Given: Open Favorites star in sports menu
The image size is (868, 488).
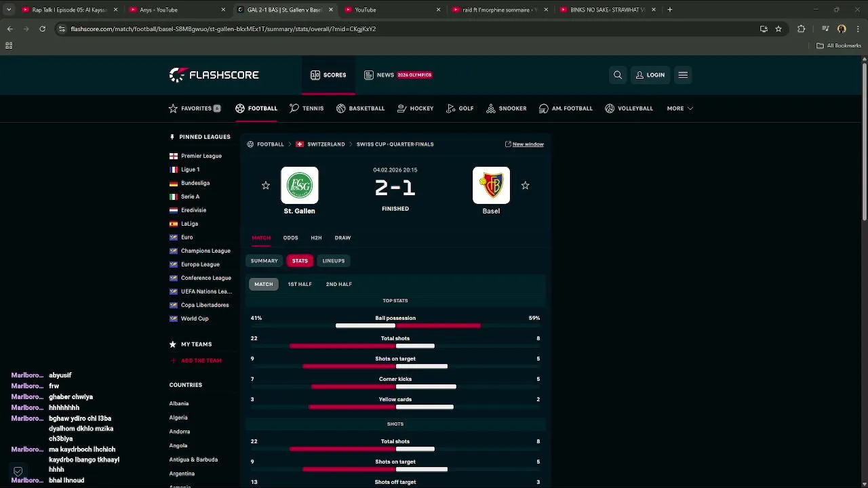Looking at the screenshot, I should [x=195, y=108].
